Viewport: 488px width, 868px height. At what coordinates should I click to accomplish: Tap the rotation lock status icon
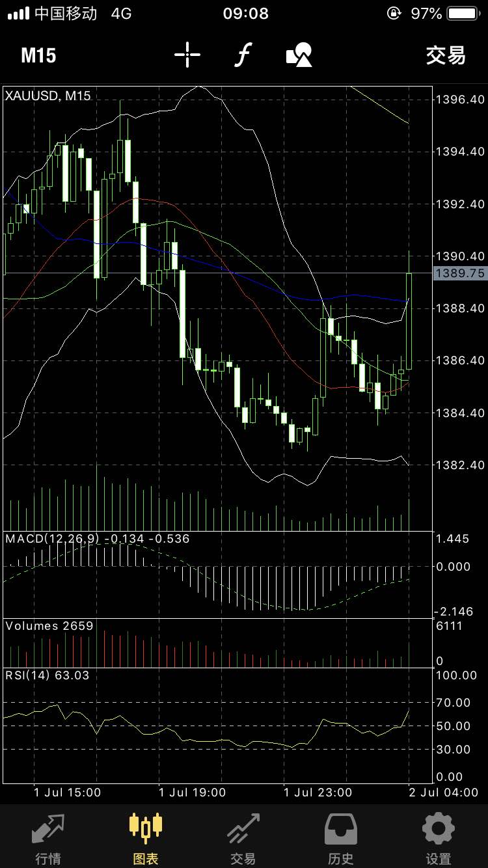(x=394, y=13)
